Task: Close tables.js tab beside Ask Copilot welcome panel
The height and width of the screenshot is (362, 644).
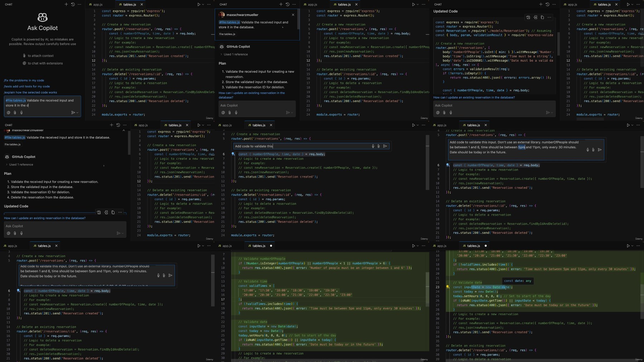Action: [x=142, y=4]
